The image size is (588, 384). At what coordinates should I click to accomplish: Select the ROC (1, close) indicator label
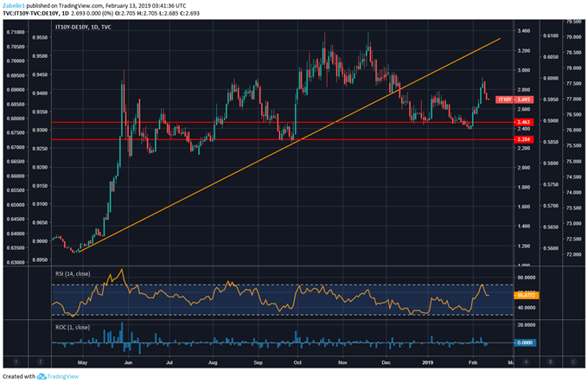pos(73,328)
